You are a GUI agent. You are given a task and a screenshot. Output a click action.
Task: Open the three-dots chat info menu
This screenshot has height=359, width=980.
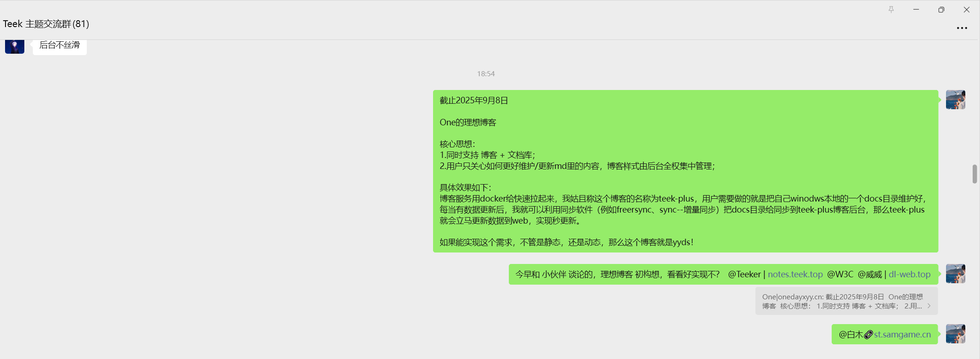962,28
